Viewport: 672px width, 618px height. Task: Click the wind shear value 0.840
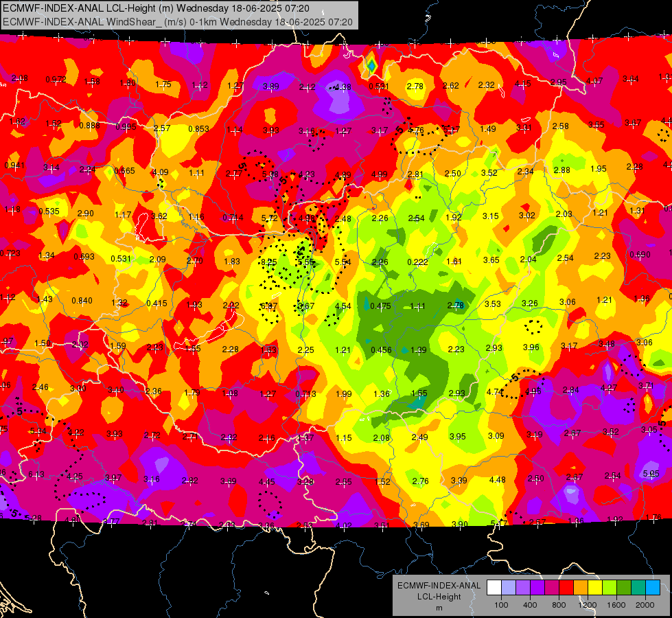82,301
